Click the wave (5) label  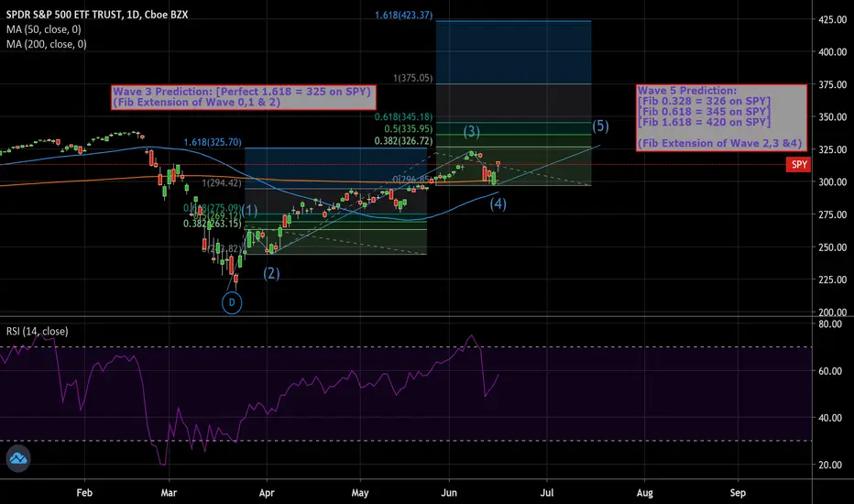(x=600, y=126)
